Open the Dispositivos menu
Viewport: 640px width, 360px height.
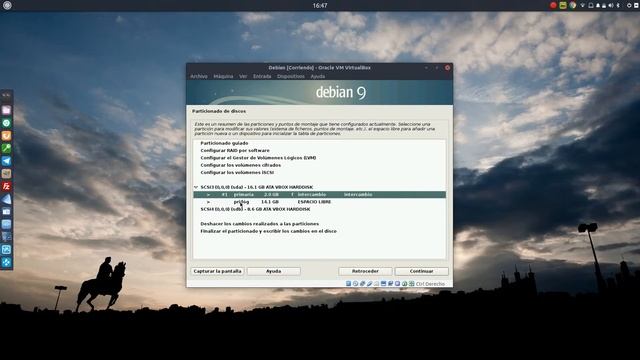tap(291, 76)
